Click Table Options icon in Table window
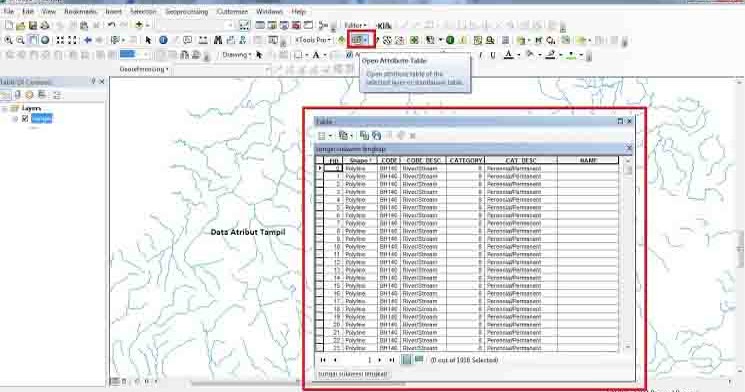The width and height of the screenshot is (745, 392). point(322,136)
